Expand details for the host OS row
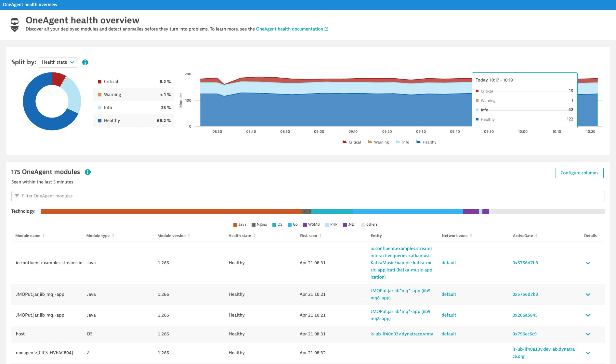 tap(588, 334)
